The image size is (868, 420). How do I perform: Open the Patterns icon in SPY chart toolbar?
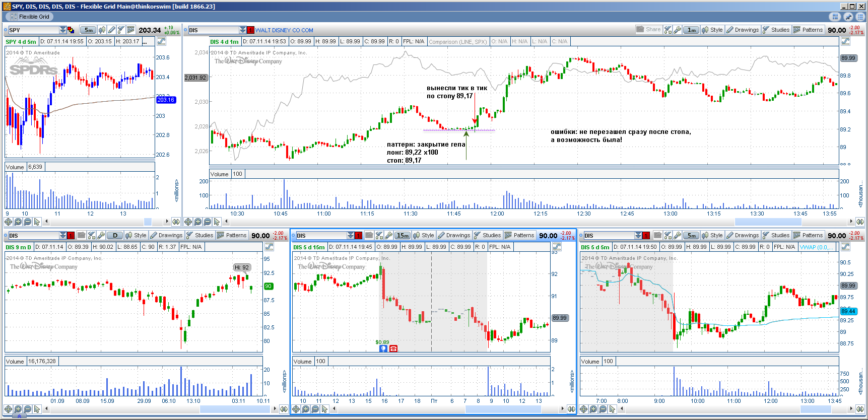(131, 30)
